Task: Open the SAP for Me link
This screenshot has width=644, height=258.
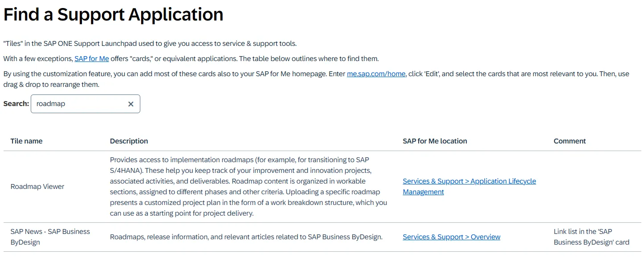Action: tap(92, 59)
